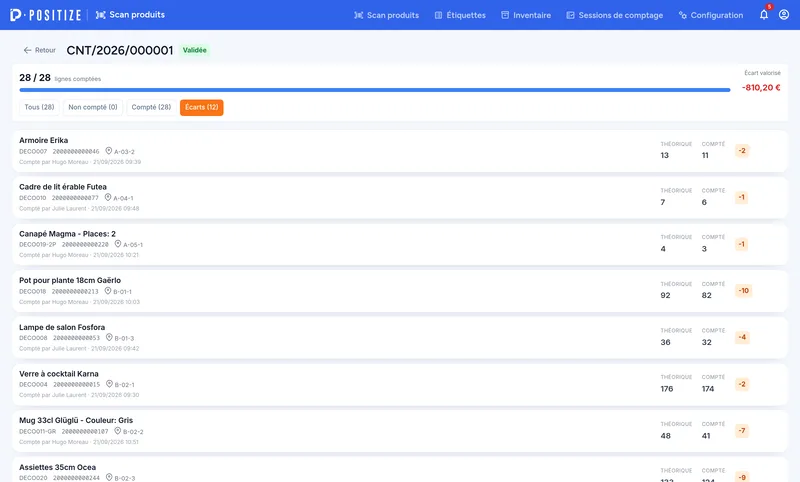Click location pin icon of Lampe de salon Fosfora
Viewport: 800px width, 482px height.
click(109, 338)
